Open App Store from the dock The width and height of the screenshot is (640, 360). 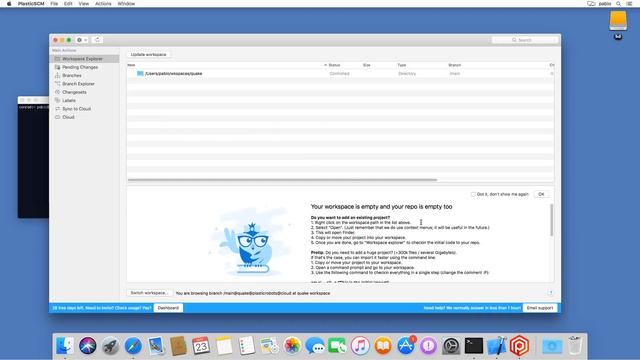click(x=406, y=346)
